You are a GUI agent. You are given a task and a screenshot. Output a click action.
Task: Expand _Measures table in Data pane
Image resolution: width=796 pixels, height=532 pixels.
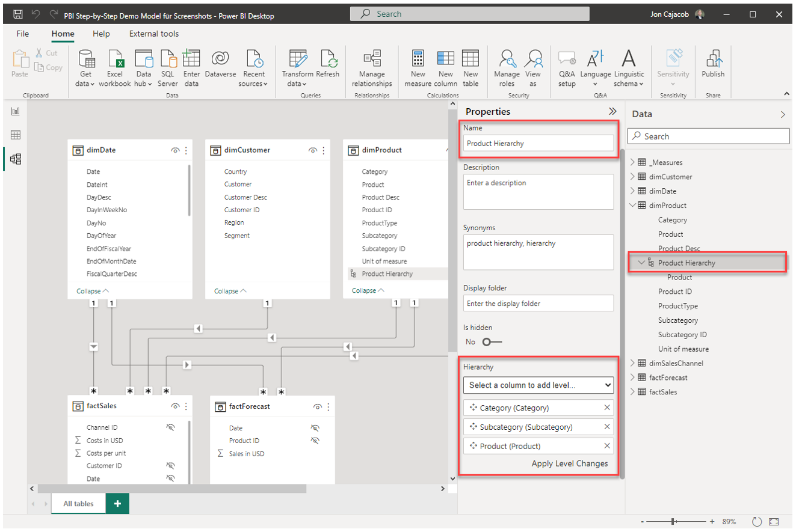pyautogui.click(x=632, y=162)
